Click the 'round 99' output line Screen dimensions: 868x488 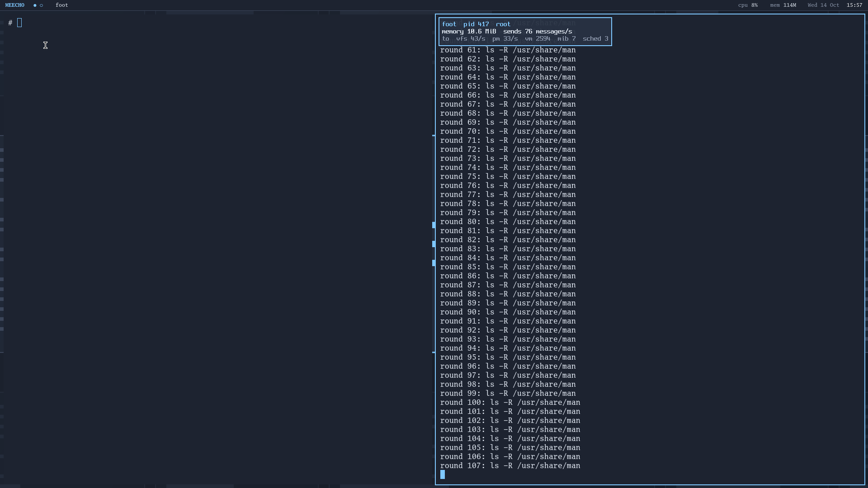(508, 394)
